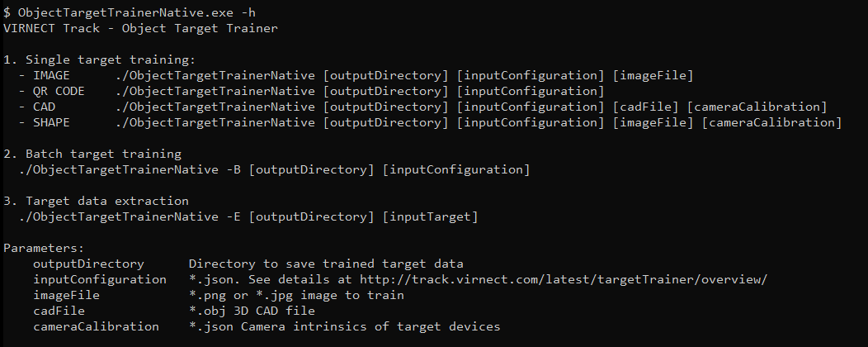Click the Parameters heading
Image resolution: width=868 pixels, height=347 pixels.
pyautogui.click(x=45, y=248)
